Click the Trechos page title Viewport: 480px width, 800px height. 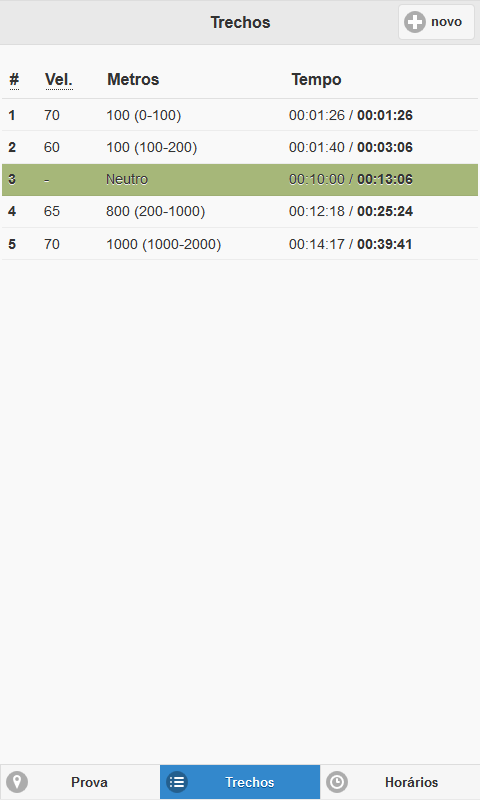pos(240,22)
